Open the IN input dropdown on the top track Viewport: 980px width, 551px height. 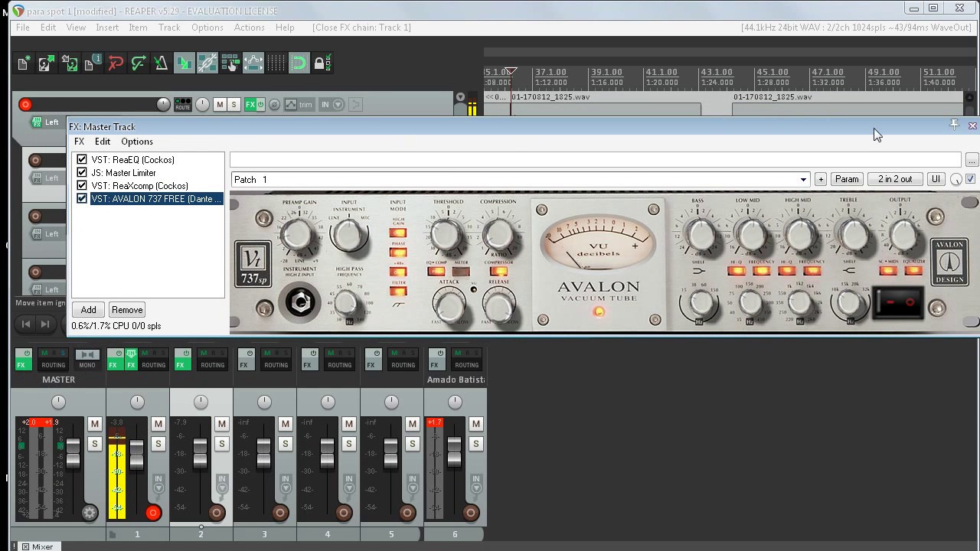tap(332, 105)
